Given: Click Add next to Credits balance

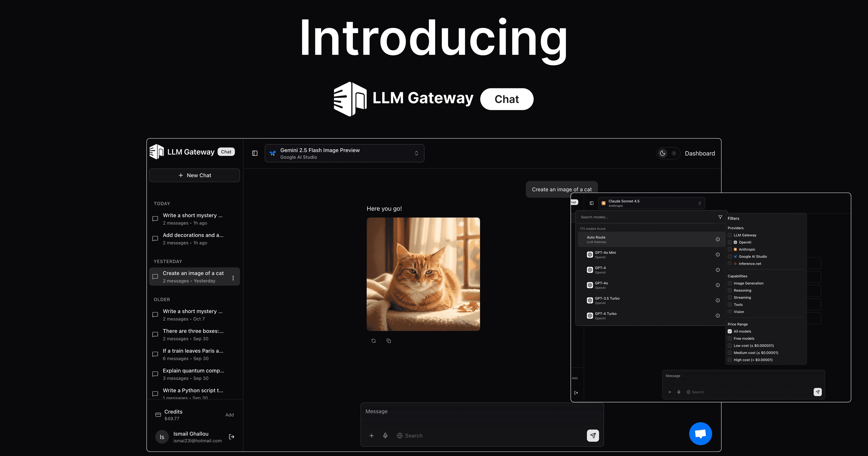Looking at the screenshot, I should pos(229,415).
